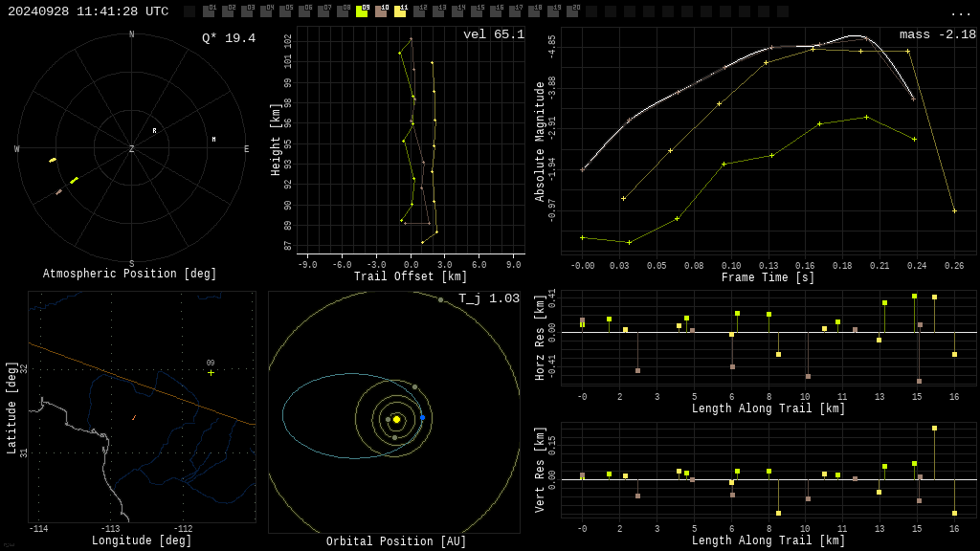Click the station 09 cross marker on map

click(212, 373)
